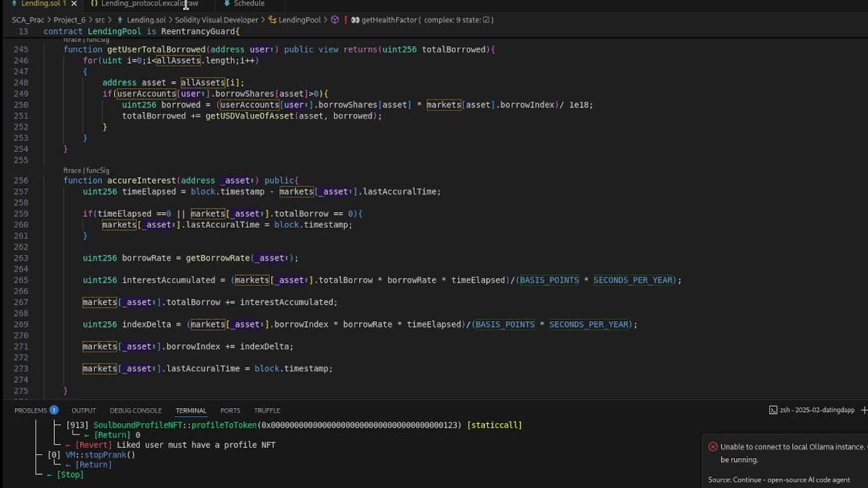This screenshot has width=868, height=488.
Task: Click the zsh terminal shell icon
Action: (773, 410)
